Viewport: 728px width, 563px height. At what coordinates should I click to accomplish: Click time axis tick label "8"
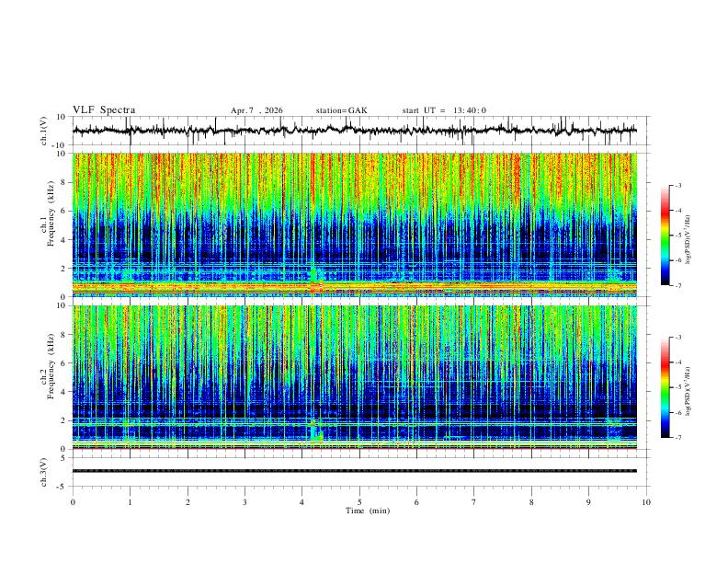[531, 502]
